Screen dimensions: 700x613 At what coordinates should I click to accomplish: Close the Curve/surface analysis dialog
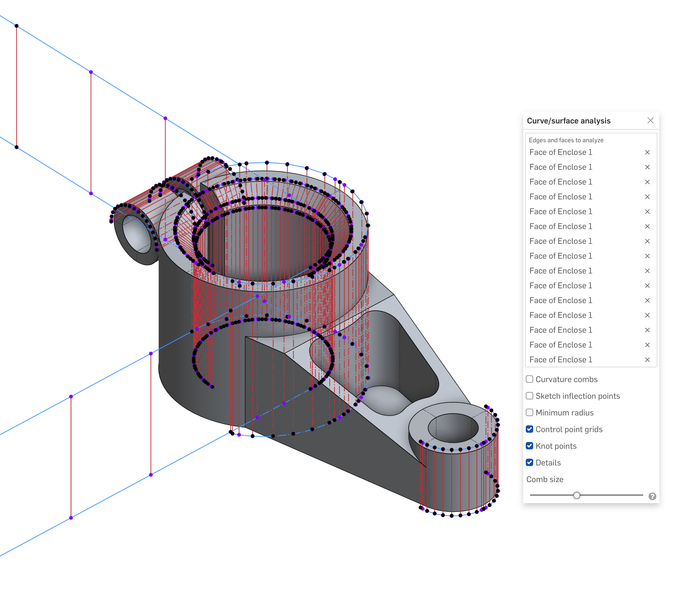(x=650, y=120)
